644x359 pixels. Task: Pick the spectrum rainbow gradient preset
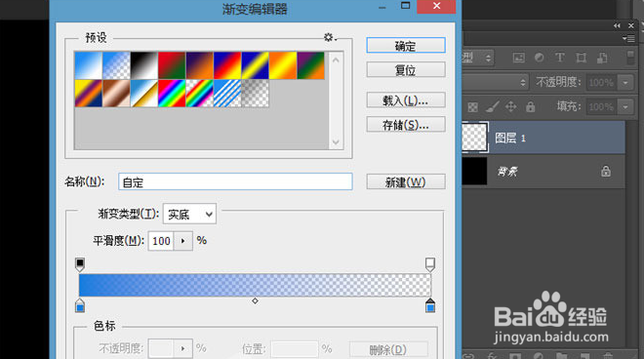pos(172,94)
